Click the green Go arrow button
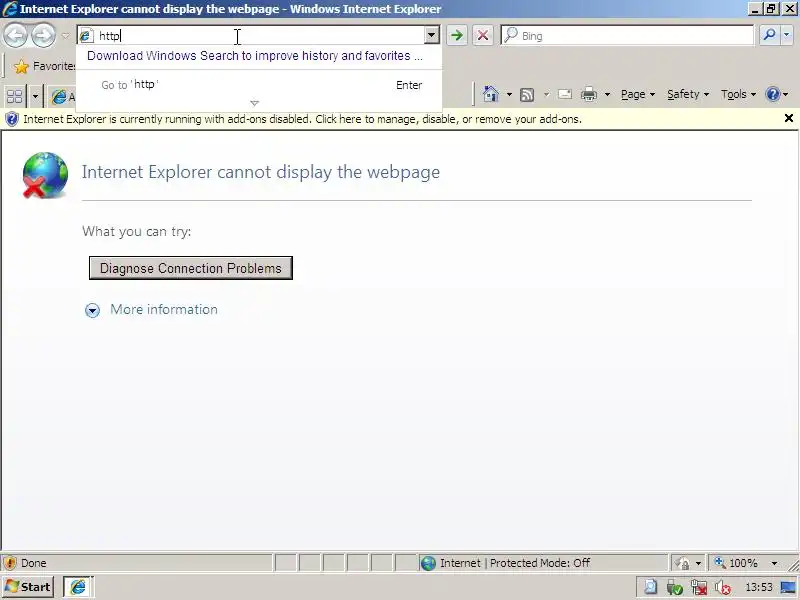 [x=457, y=36]
